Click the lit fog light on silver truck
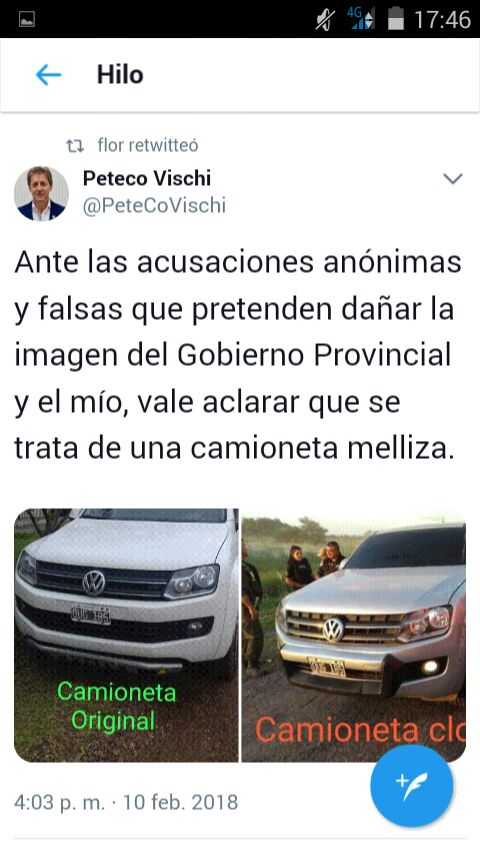Viewport: 480px width, 854px height. click(430, 667)
